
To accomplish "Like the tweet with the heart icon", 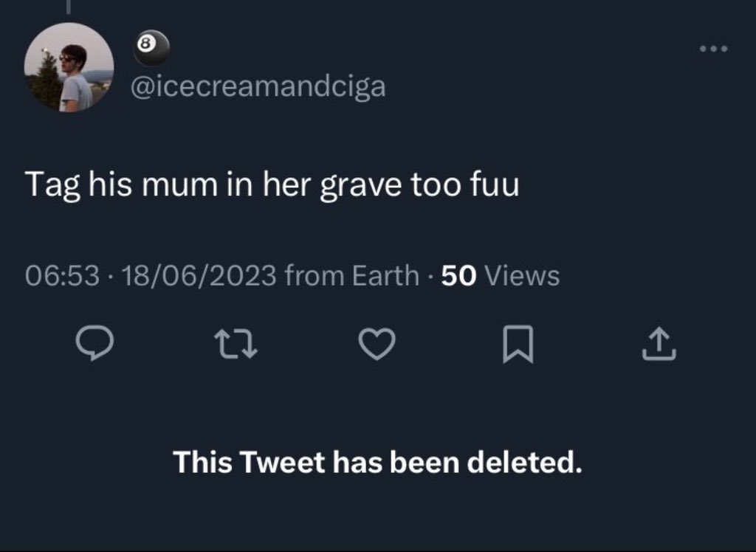I will (377, 344).
